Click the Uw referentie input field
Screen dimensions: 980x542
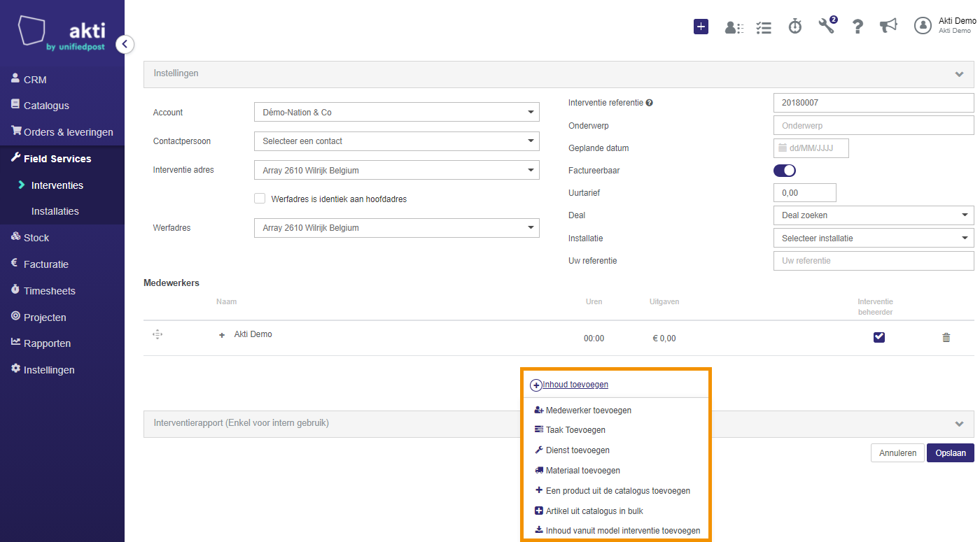(874, 261)
